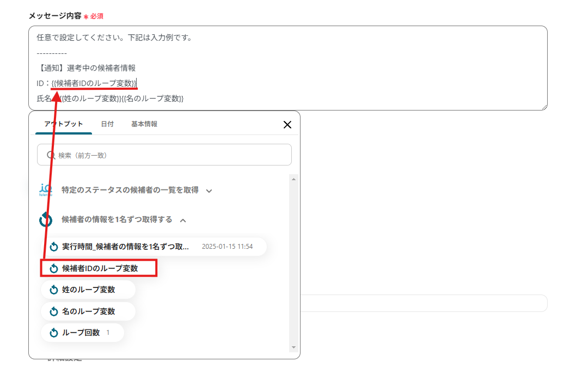This screenshot has width=576, height=392.
Task: Collapse 候補者の情報を1名ずつ取得する chevron
Action: [183, 220]
